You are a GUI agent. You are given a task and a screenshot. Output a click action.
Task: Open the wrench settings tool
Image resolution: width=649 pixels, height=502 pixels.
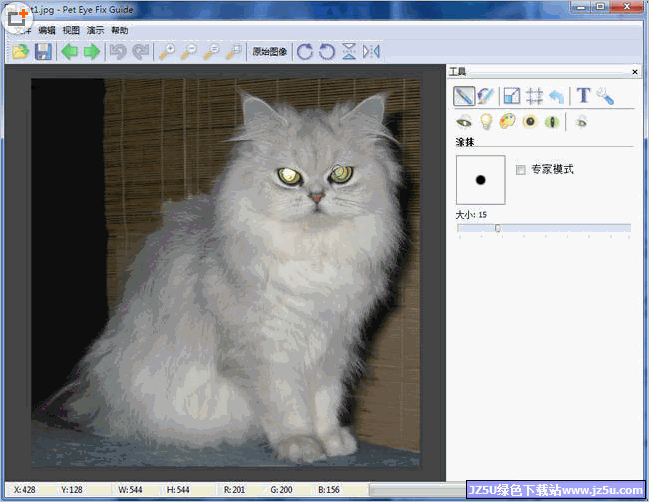coord(605,96)
